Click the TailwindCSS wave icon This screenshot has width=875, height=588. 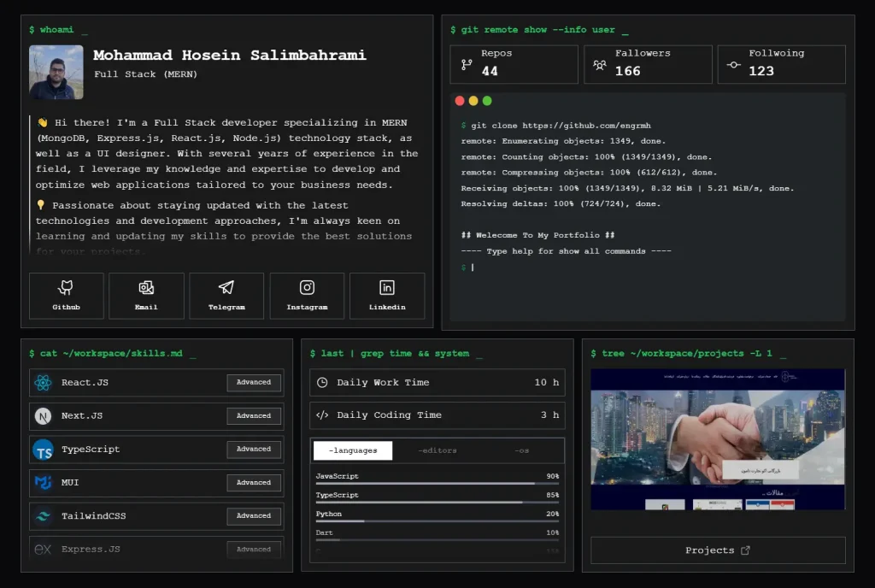point(44,515)
